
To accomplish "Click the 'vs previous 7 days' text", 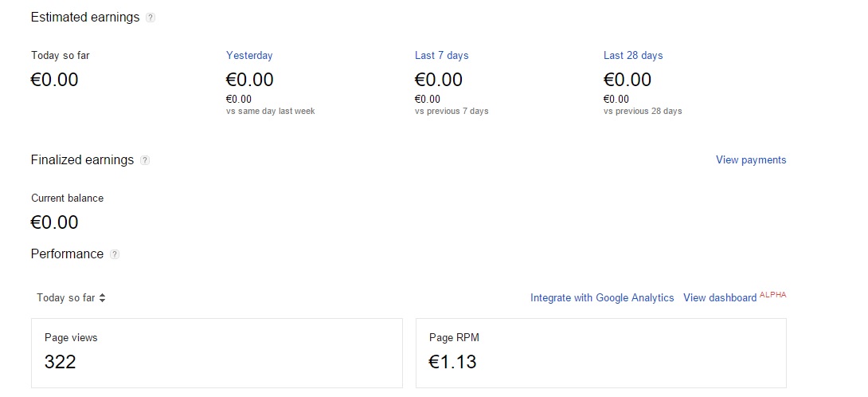I will tap(452, 112).
